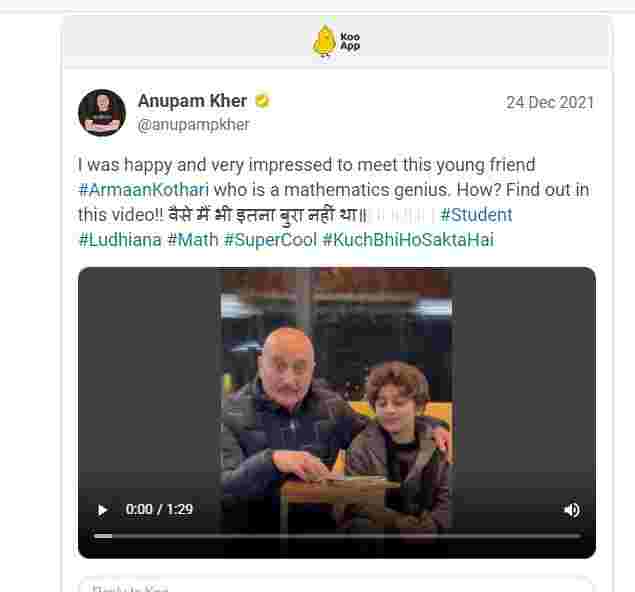Mute the video using speaker icon

[571, 510]
